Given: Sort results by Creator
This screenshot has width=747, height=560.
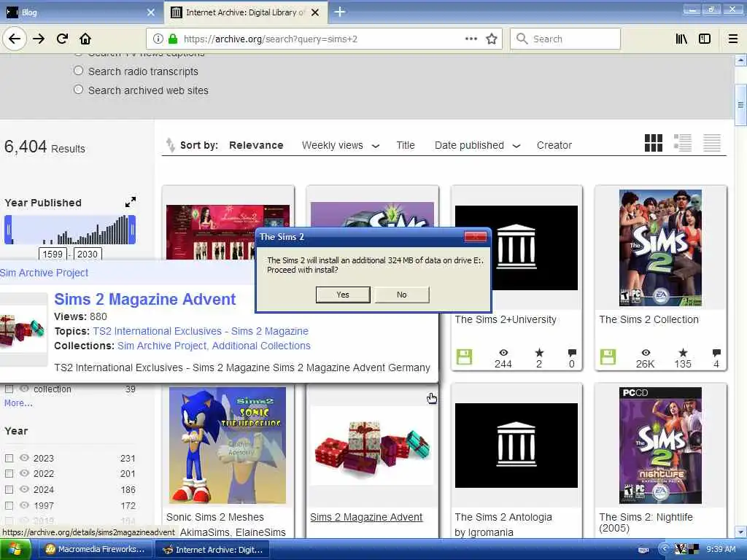Looking at the screenshot, I should (x=554, y=145).
